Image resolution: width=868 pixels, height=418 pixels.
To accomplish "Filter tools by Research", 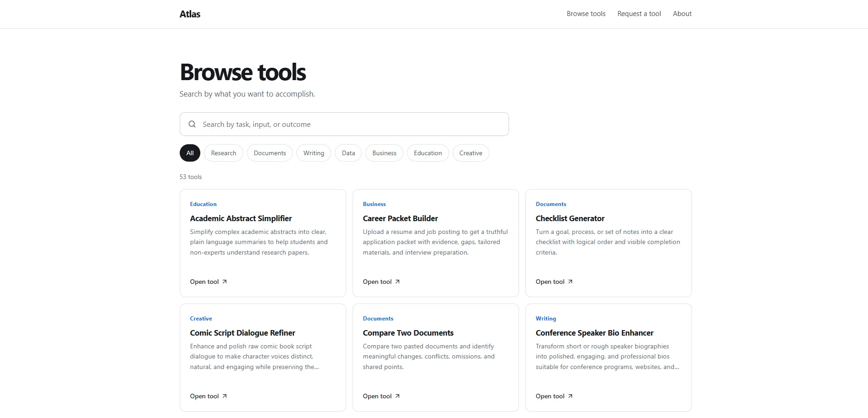I will [224, 153].
